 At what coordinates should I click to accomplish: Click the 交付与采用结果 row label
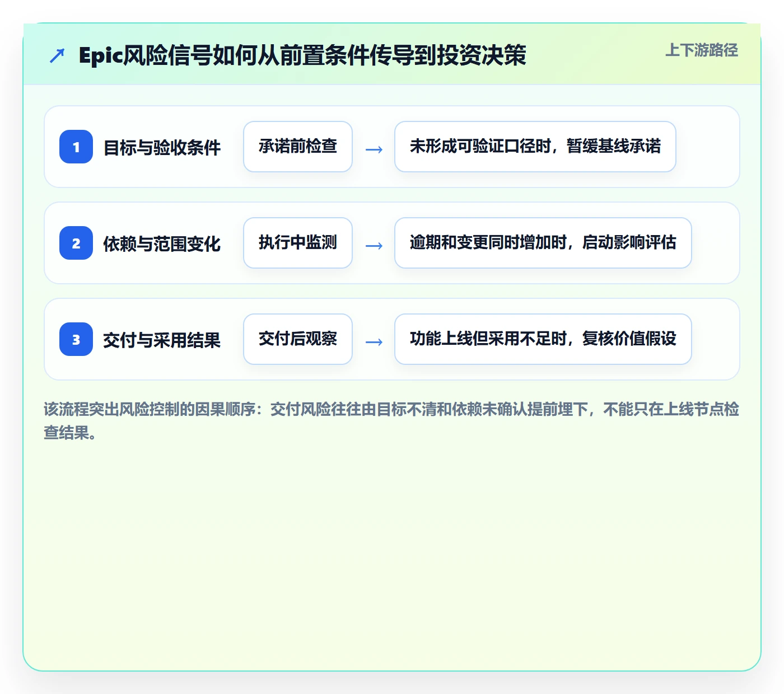(x=162, y=340)
